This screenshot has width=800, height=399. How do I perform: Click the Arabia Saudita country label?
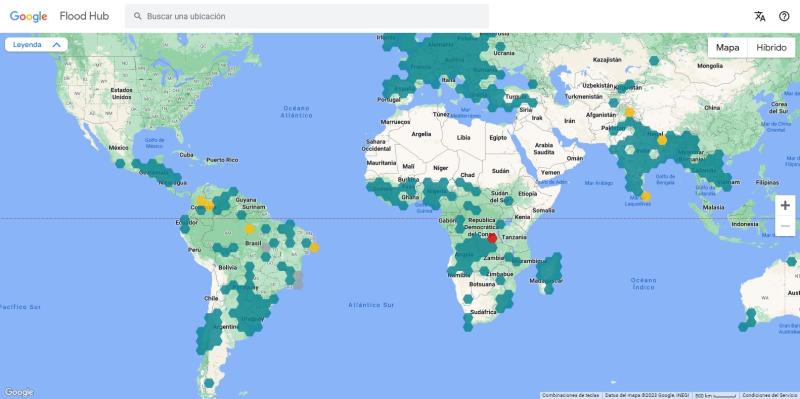point(543,149)
